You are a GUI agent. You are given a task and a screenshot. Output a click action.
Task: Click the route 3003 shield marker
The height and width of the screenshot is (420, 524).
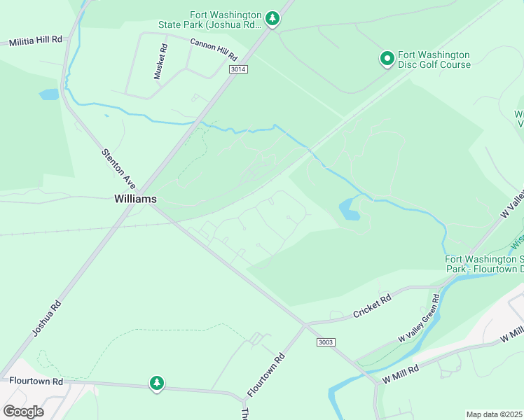coord(326,342)
